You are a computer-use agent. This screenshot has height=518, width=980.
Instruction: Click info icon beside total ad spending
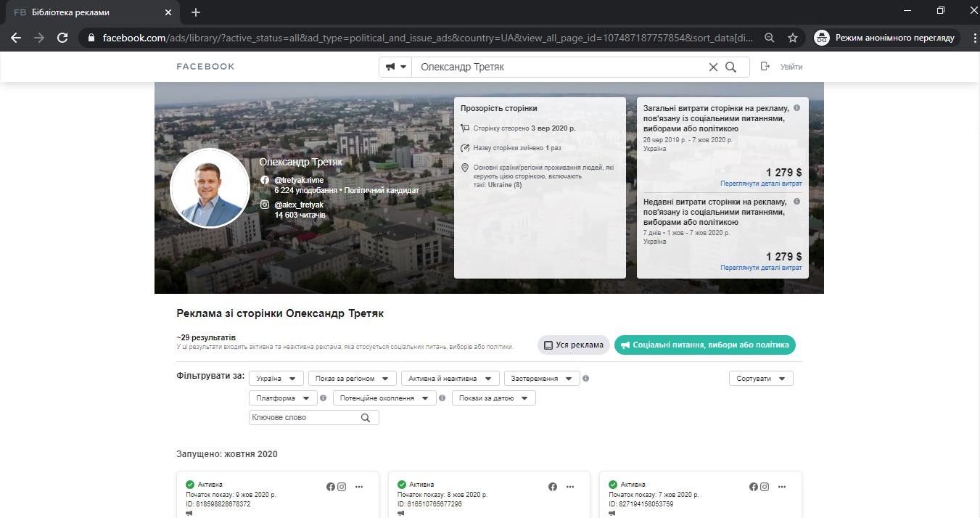pyautogui.click(x=796, y=108)
